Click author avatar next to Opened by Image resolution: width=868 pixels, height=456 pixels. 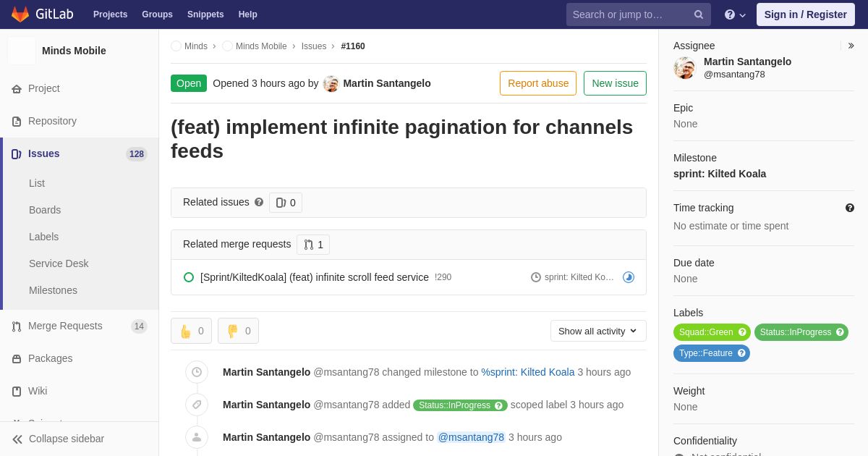tap(331, 83)
